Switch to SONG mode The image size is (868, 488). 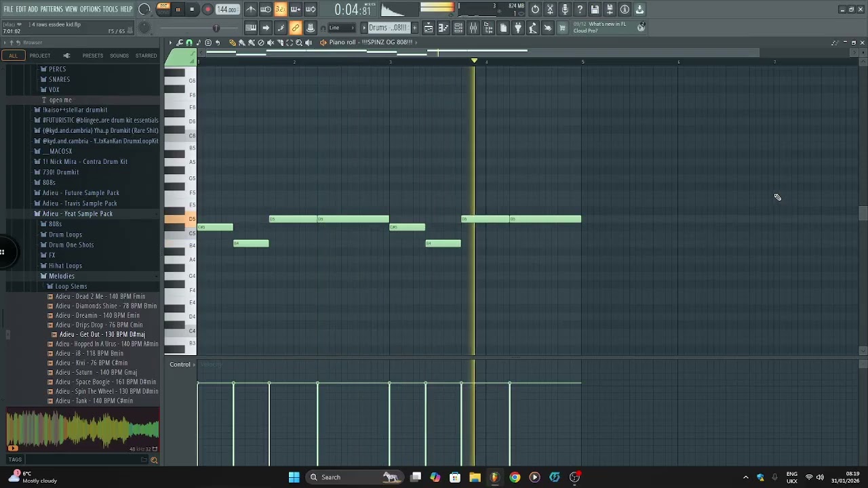pyautogui.click(x=163, y=13)
